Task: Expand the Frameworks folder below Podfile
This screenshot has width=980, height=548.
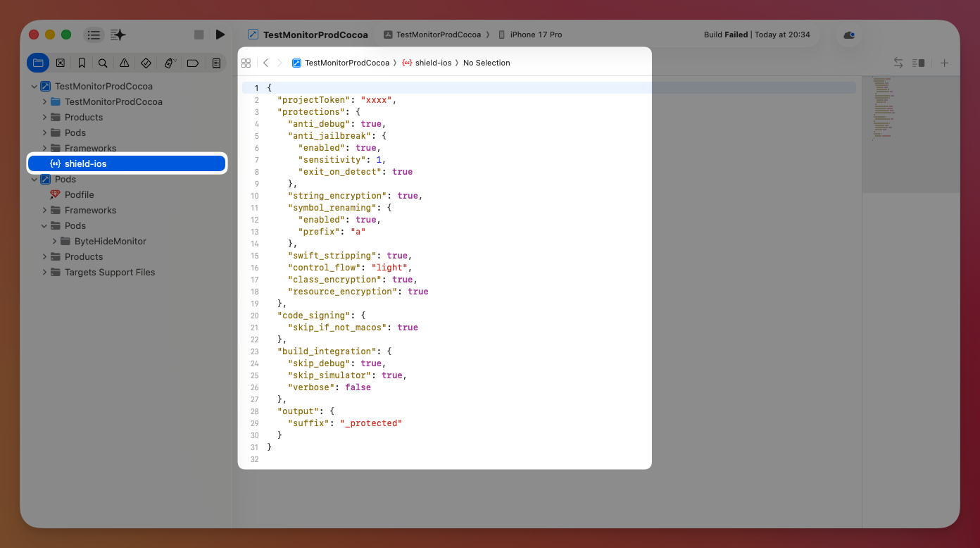Action: point(44,211)
